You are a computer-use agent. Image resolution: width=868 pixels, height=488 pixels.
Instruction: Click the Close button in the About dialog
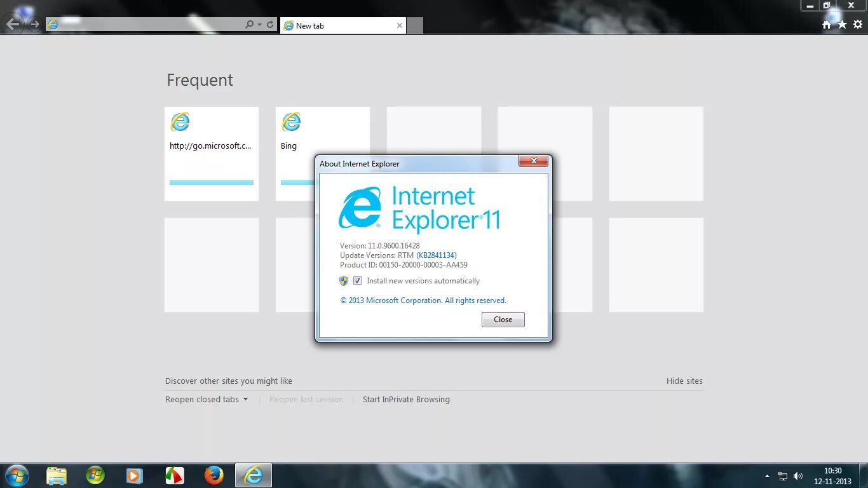(503, 320)
